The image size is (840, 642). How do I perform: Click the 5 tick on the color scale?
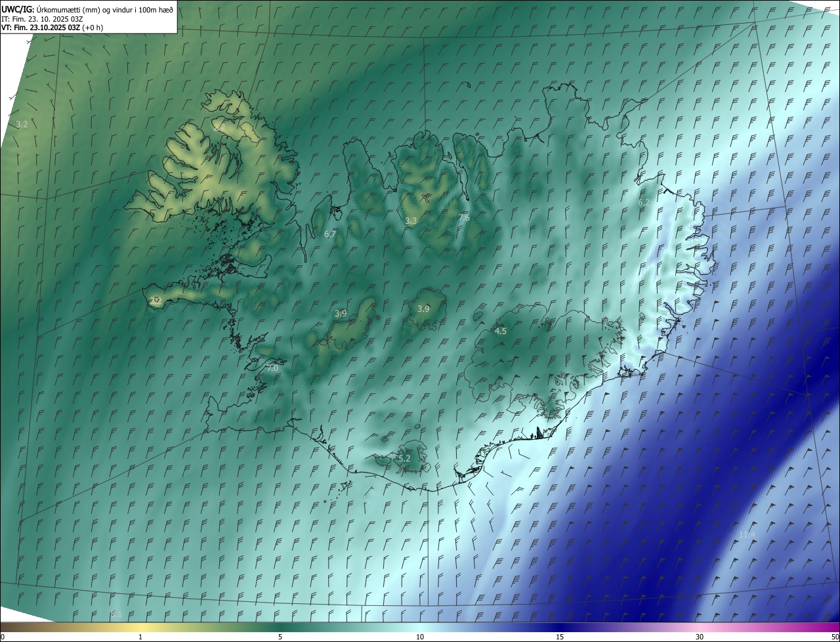click(x=280, y=637)
